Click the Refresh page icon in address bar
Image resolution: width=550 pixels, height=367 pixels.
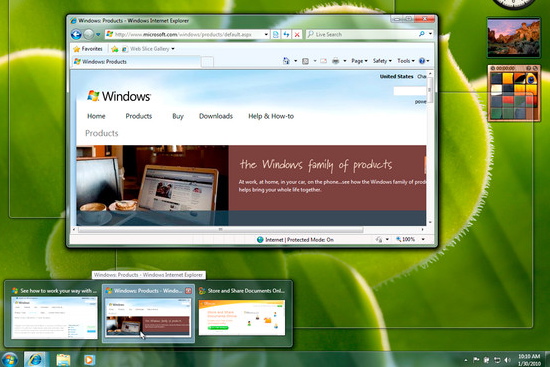(x=286, y=34)
